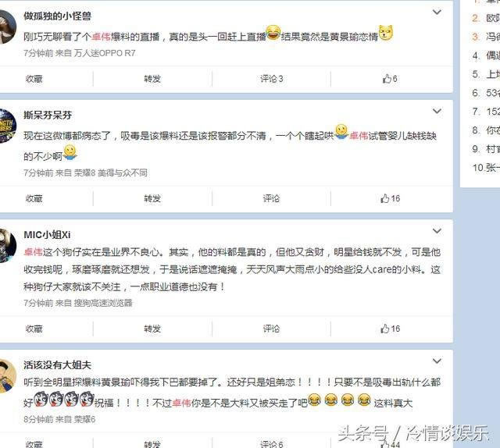Click 转发 under 斯呆芬呆芬's post
The image size is (500, 448).
152,198
